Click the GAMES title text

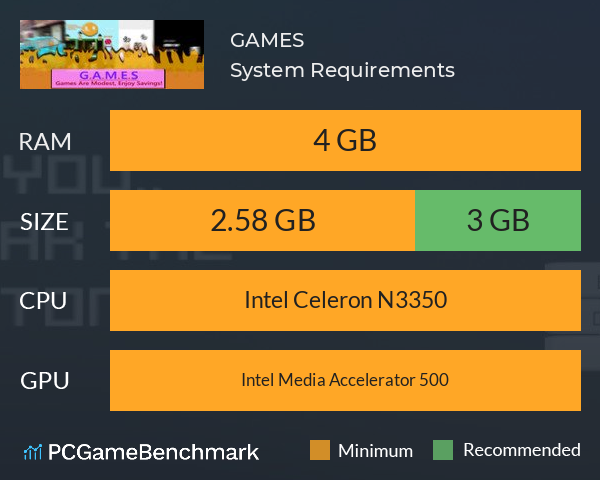click(267, 40)
